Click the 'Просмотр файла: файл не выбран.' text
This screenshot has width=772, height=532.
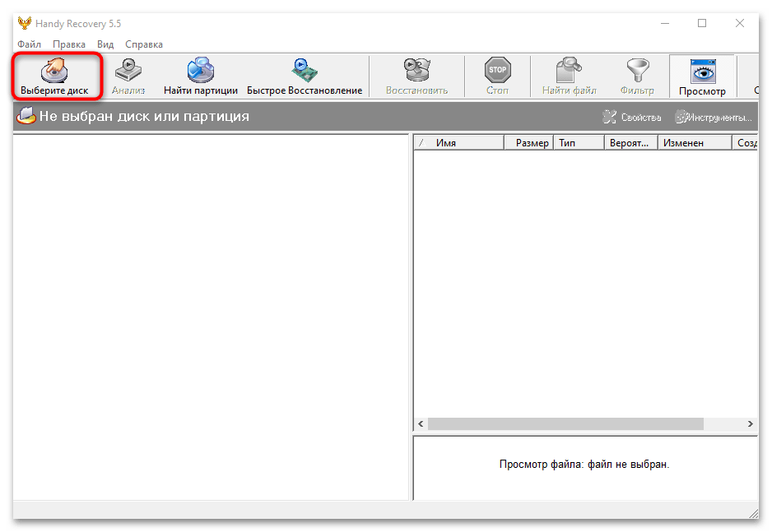coord(584,464)
